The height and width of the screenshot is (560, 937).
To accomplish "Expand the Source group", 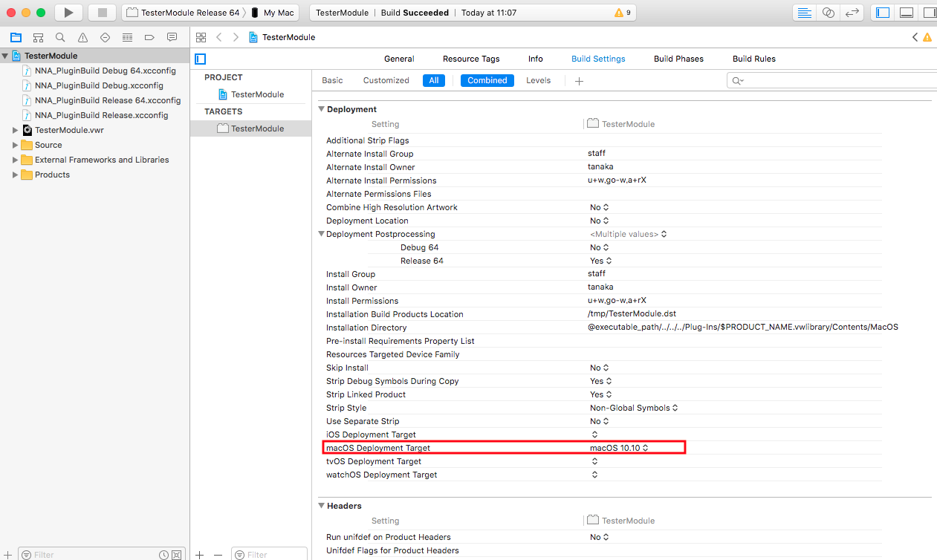I will pyautogui.click(x=15, y=145).
